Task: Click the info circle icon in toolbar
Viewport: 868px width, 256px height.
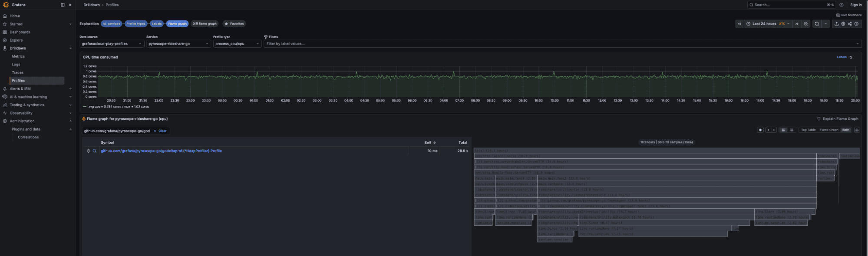Action: pos(856,24)
